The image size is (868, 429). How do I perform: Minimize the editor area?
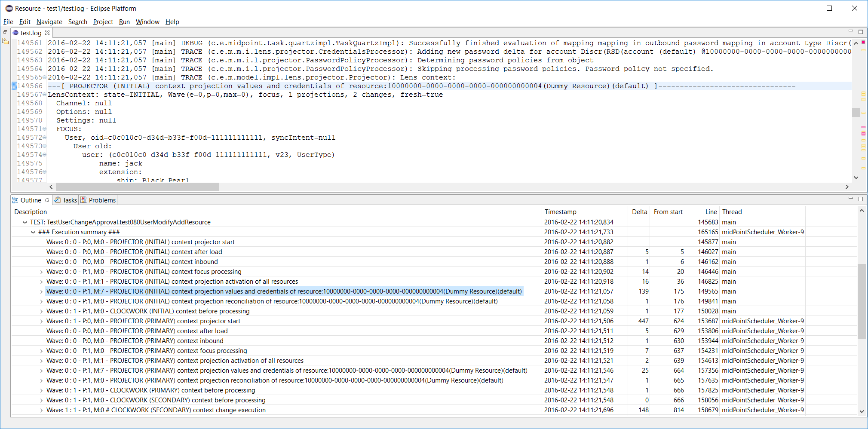click(x=850, y=31)
